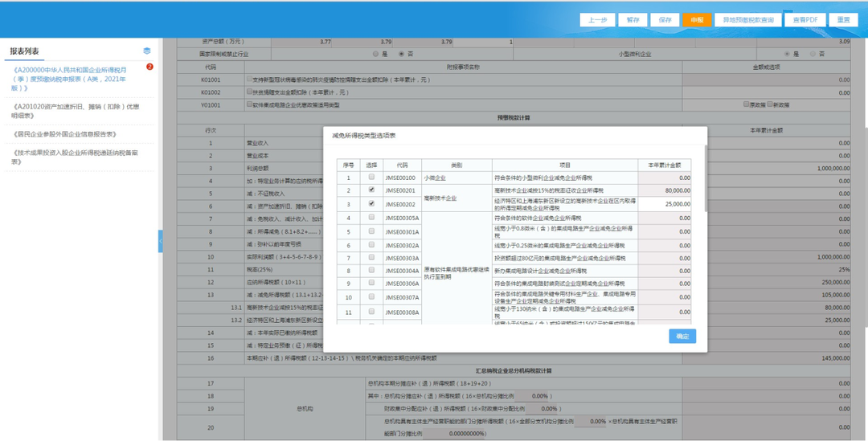Click the 小微企业 category cell
This screenshot has height=441, width=868.
pos(457,178)
